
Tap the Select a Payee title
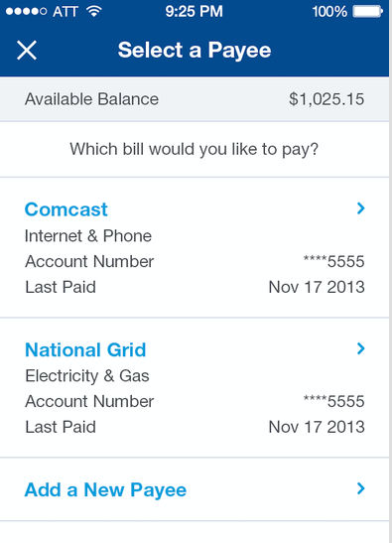click(195, 51)
